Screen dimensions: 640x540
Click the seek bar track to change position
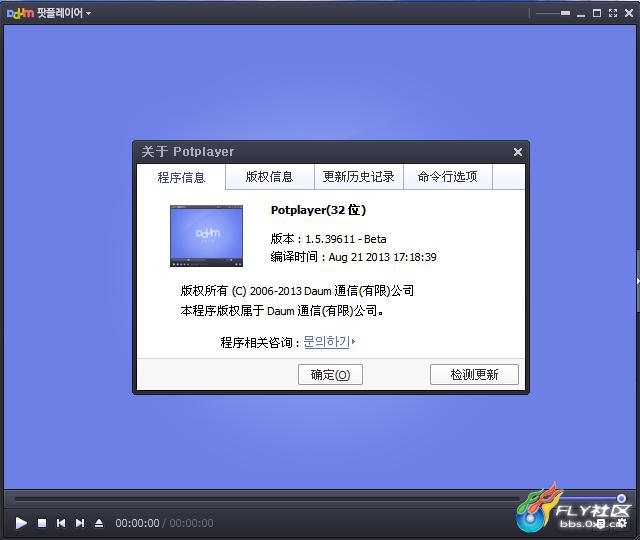coord(265,498)
